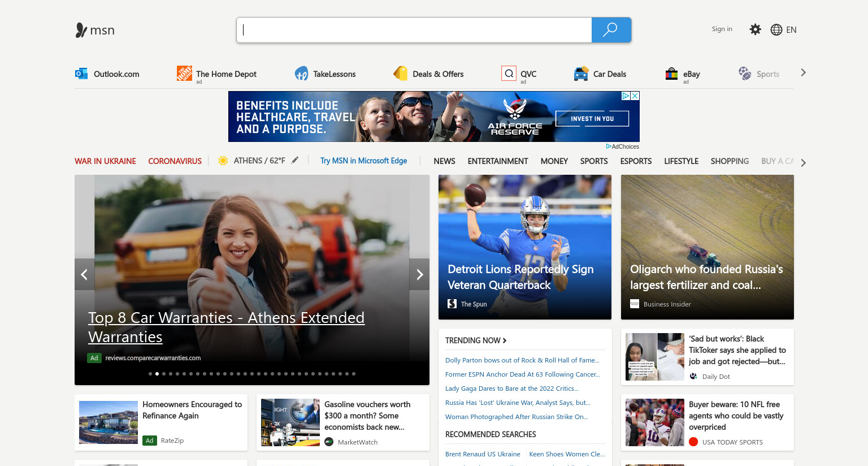
Task: Open the settings gear icon
Action: pyautogui.click(x=755, y=29)
